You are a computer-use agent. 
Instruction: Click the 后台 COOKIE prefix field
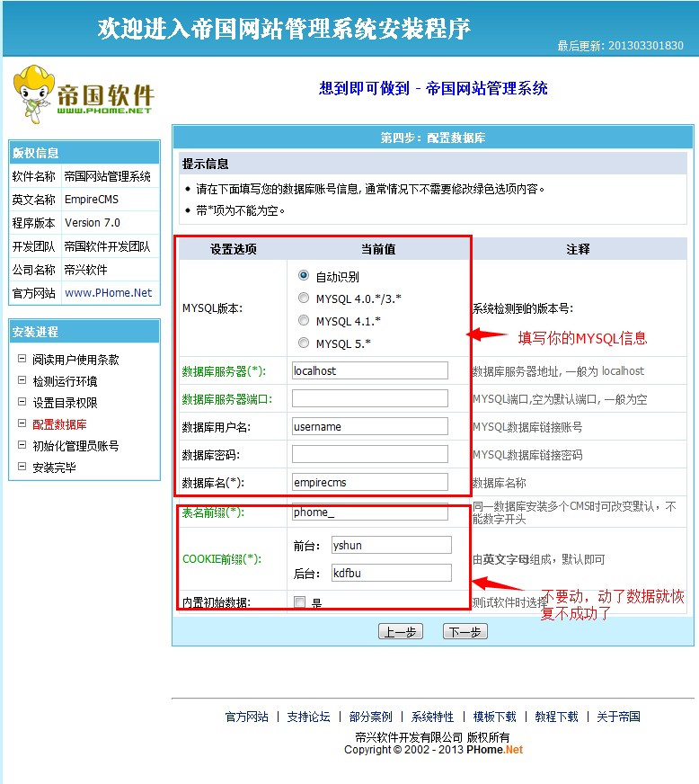click(391, 573)
